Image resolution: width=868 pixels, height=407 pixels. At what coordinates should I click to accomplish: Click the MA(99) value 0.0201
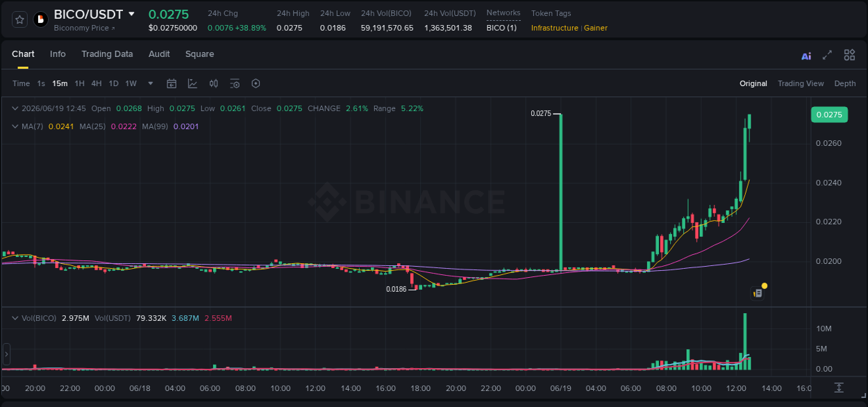[x=186, y=126]
